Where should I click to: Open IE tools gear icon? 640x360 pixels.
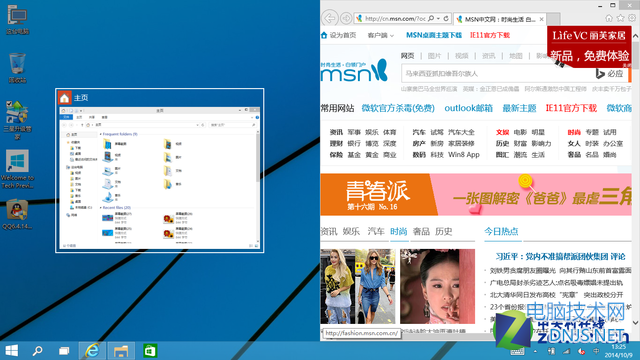[x=632, y=18]
